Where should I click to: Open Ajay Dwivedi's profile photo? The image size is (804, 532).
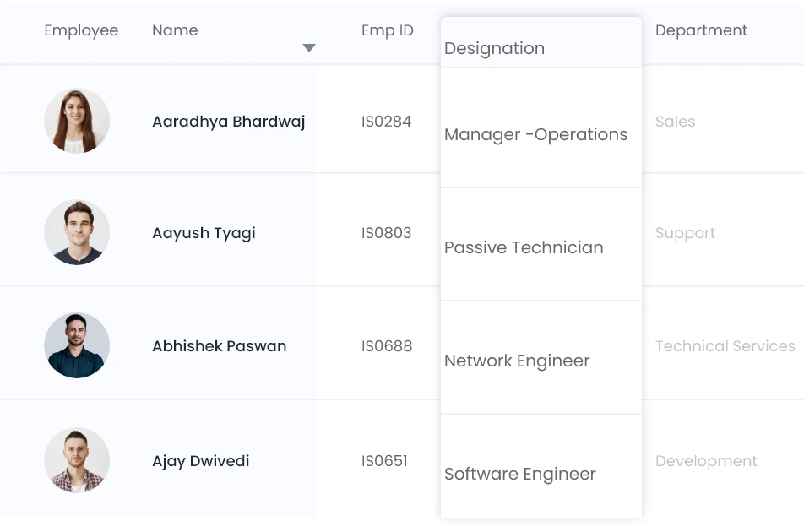(77, 460)
